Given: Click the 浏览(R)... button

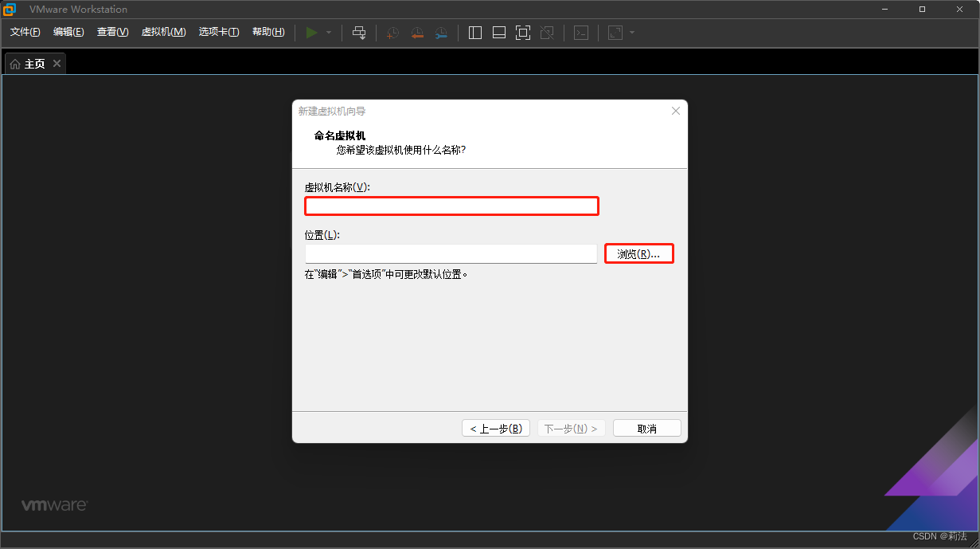Looking at the screenshot, I should (639, 253).
